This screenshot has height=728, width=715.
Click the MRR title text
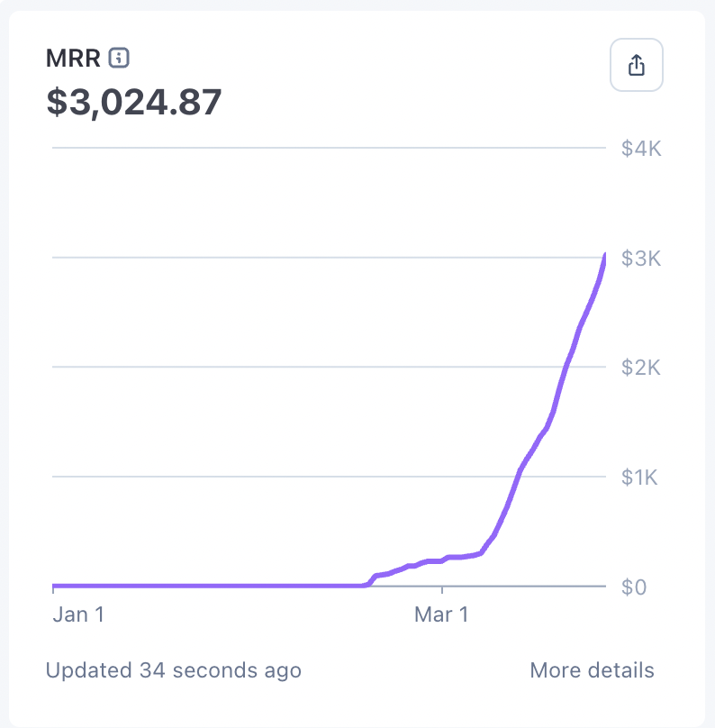(73, 58)
